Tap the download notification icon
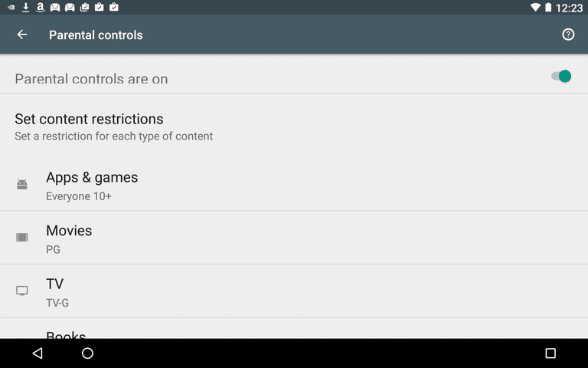 click(25, 7)
